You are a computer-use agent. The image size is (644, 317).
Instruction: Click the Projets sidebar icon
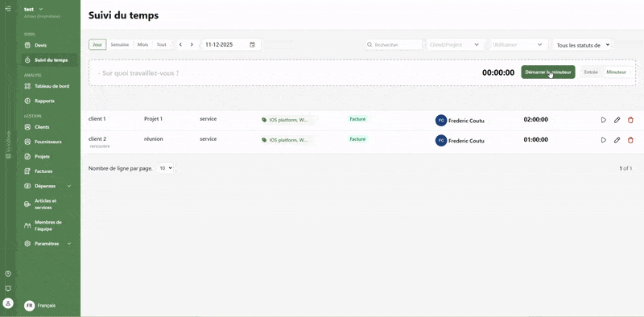click(x=27, y=156)
